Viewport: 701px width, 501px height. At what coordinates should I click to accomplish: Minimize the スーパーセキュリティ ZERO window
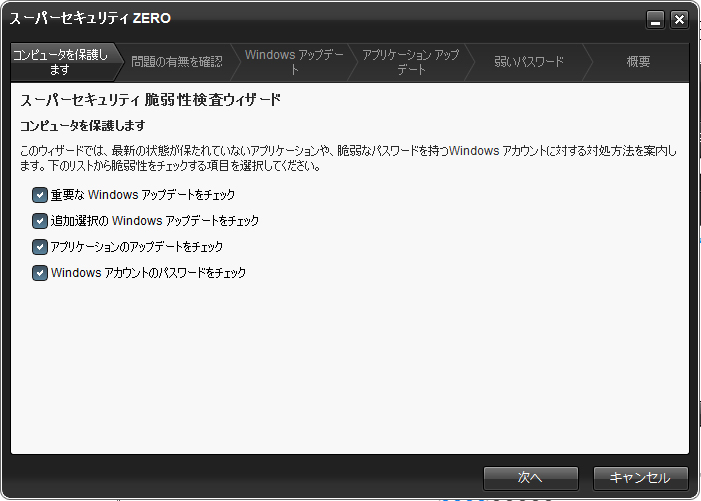point(655,20)
